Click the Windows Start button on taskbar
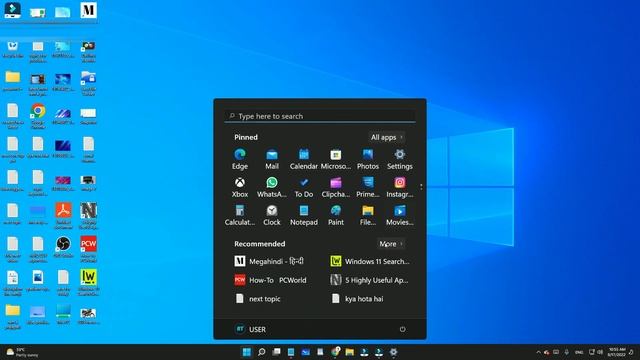Image resolution: width=640 pixels, height=360 pixels. pyautogui.click(x=247, y=352)
